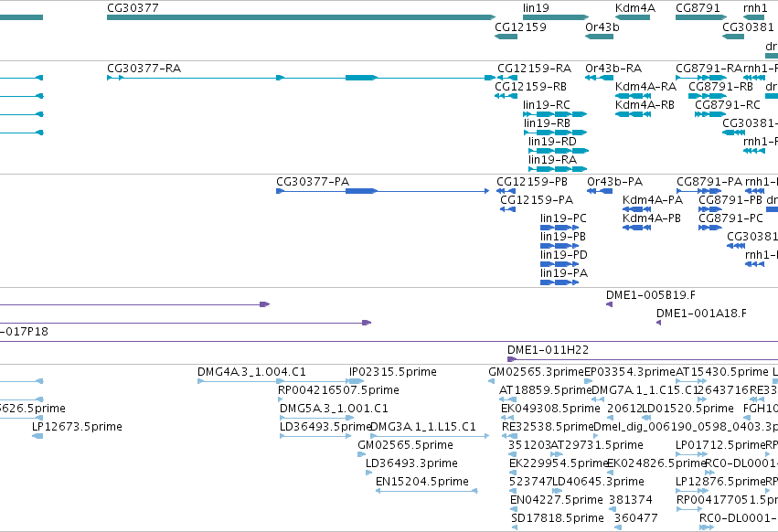Select EST label LP12876.5prime
Image resolution: width=778 pixels, height=532 pixels.
click(x=720, y=483)
